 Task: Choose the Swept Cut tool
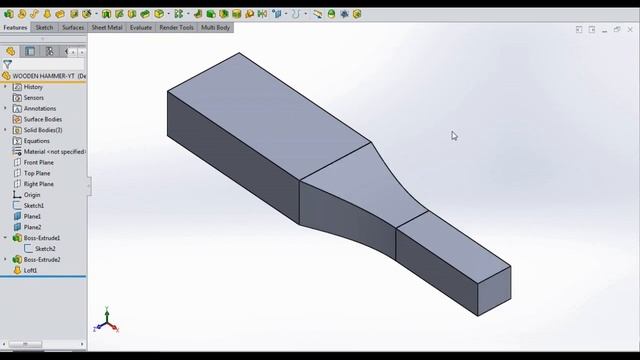tap(119, 14)
